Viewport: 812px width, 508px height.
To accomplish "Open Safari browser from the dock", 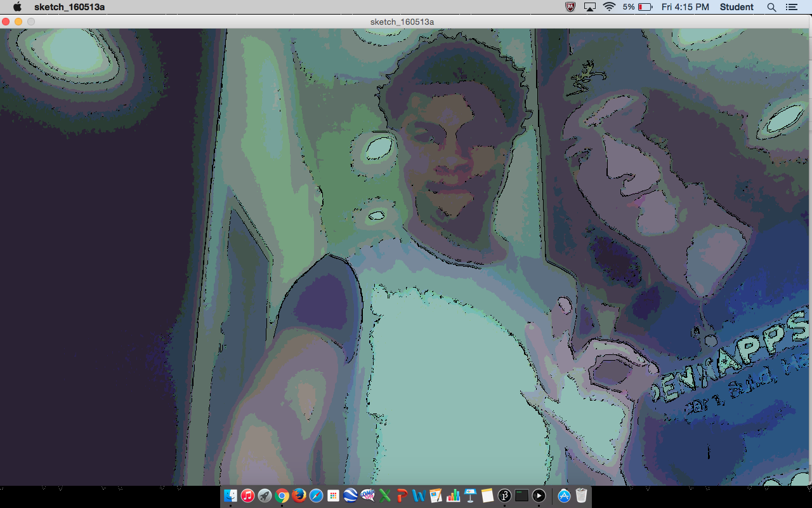I will coord(316,496).
